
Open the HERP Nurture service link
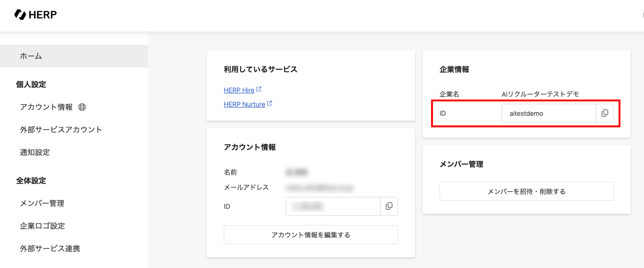[x=244, y=104]
